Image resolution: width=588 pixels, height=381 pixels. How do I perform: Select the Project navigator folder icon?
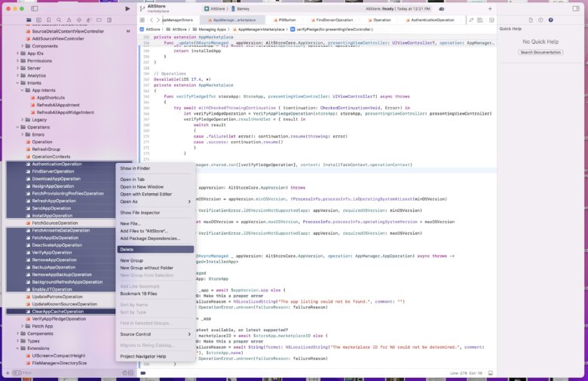pos(29,19)
